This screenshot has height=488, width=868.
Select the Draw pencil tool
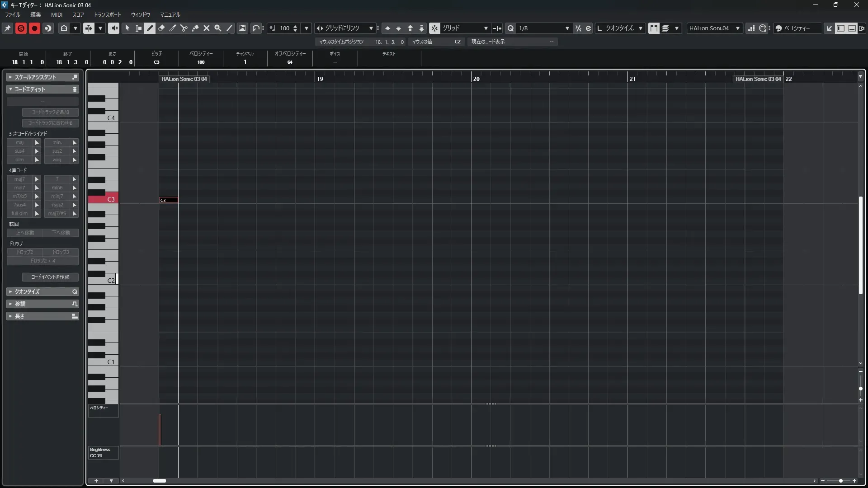click(150, 28)
